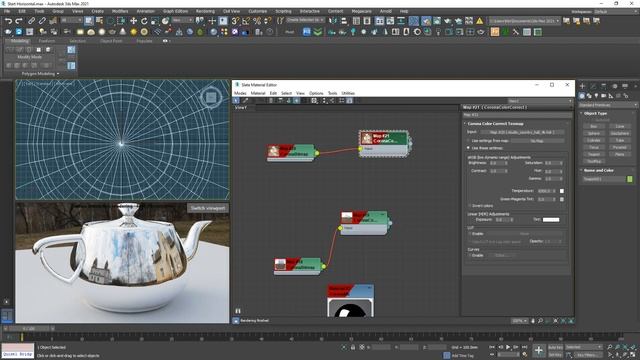Open the Graph Editors menu
This screenshot has width=640, height=360.
tap(176, 11)
